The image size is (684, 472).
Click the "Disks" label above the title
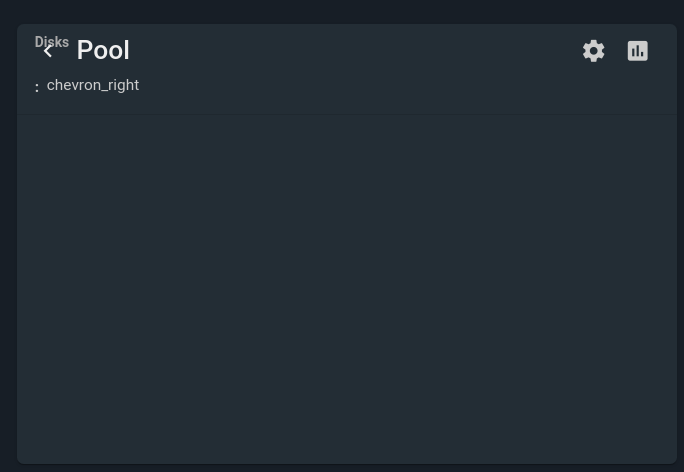[x=52, y=42]
